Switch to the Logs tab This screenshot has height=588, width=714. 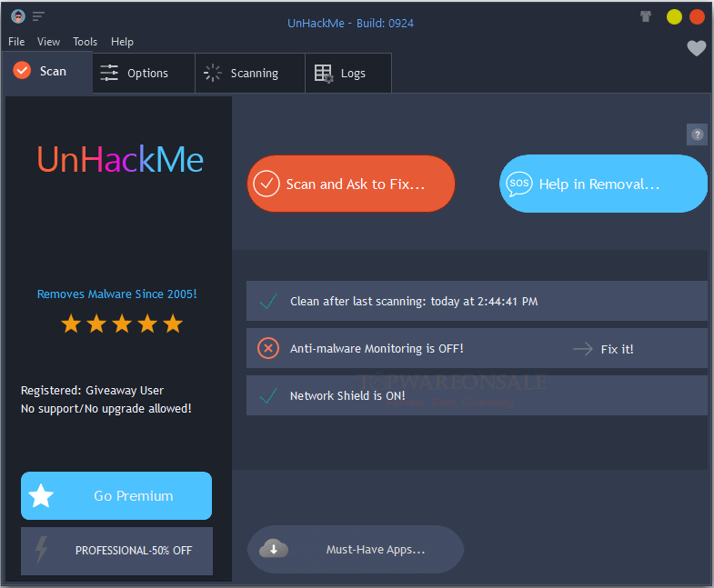pos(348,73)
